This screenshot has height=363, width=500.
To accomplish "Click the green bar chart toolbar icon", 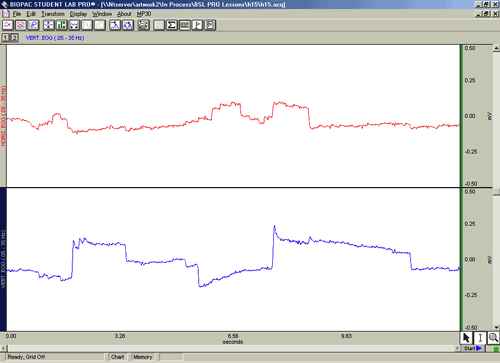I will [x=61, y=25].
